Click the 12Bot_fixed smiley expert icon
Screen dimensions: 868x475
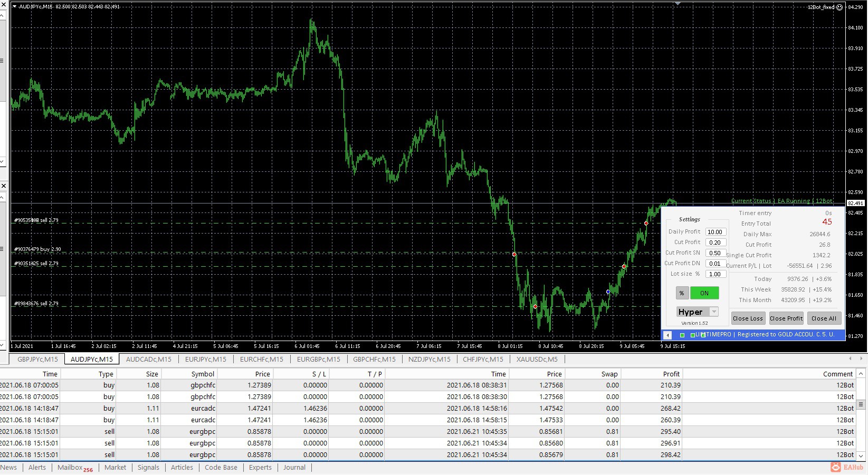[x=840, y=7]
